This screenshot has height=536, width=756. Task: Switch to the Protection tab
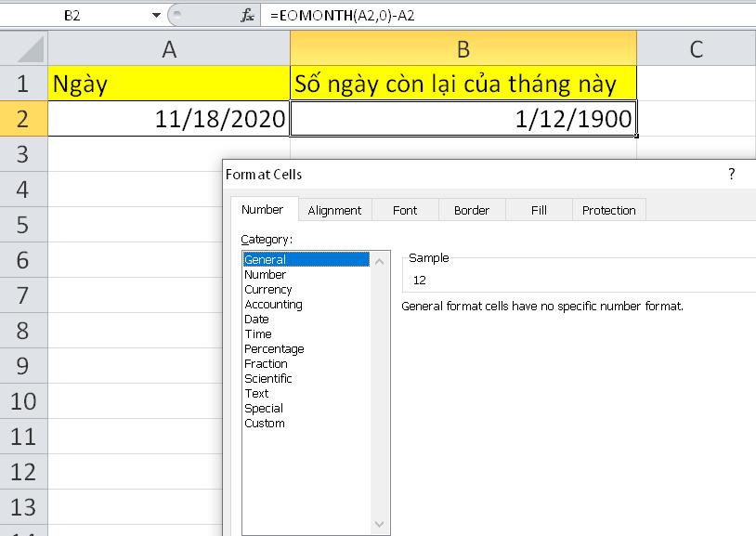[608, 210]
